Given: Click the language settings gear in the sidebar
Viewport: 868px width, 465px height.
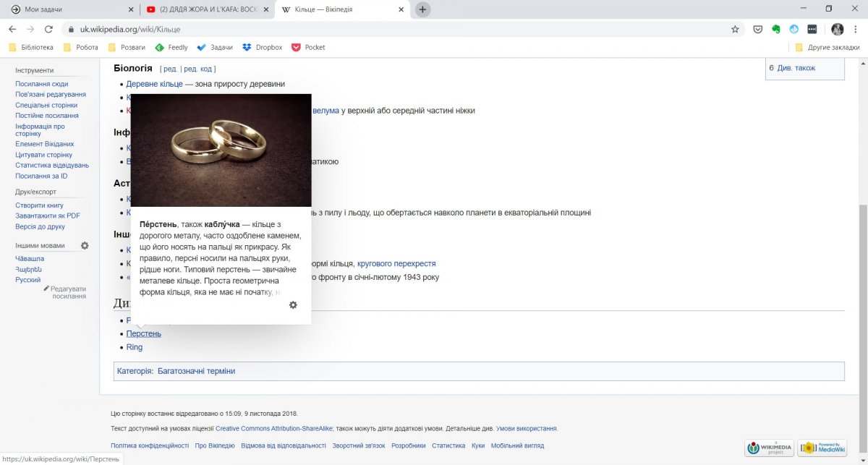Looking at the screenshot, I should 85,246.
